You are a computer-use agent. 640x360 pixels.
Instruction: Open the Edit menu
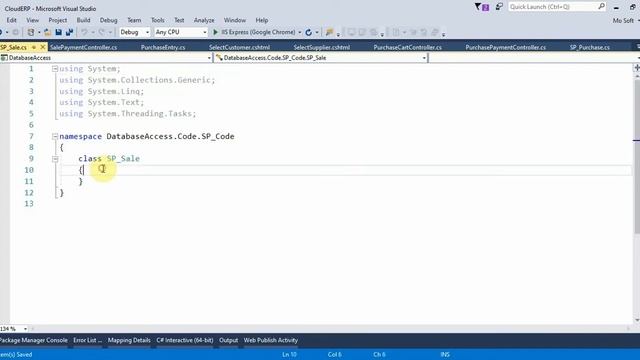[x=11, y=20]
